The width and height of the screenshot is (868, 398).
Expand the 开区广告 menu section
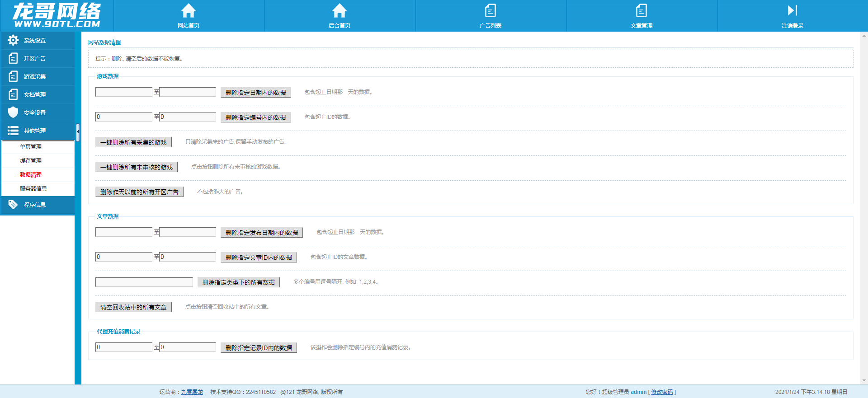[x=38, y=58]
